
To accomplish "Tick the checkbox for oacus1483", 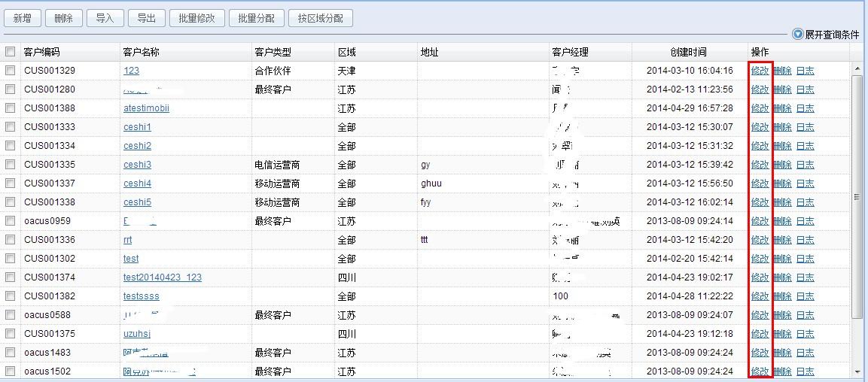I will 11,353.
